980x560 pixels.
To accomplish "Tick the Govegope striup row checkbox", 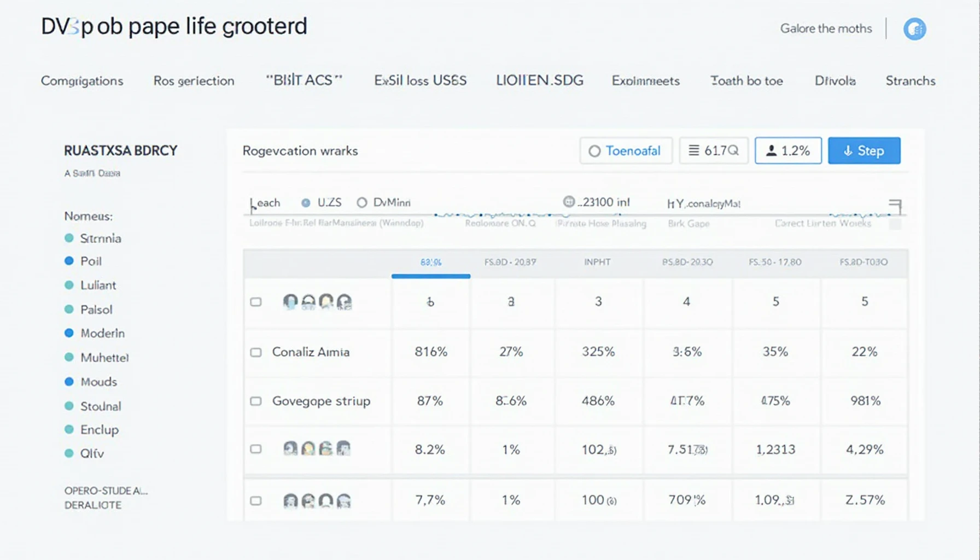I will tap(256, 401).
